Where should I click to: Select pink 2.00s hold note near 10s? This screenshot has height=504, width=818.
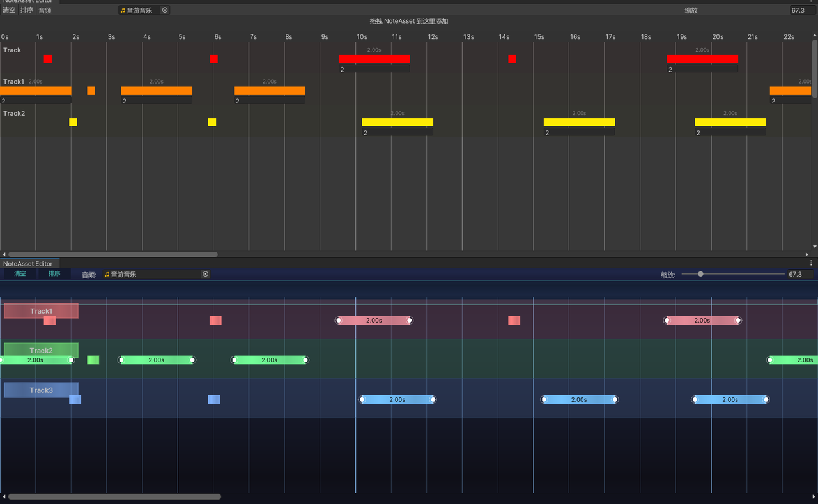pos(374,320)
